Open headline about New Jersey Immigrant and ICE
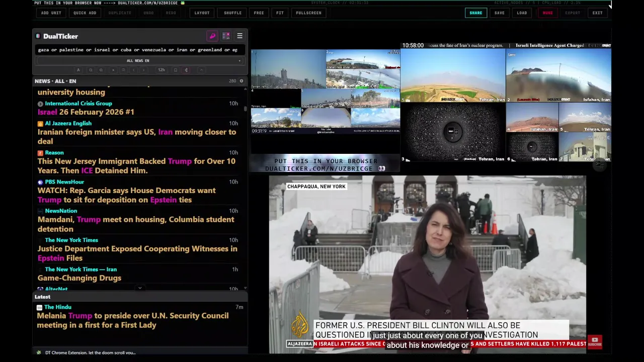The image size is (644, 362). pyautogui.click(x=136, y=166)
